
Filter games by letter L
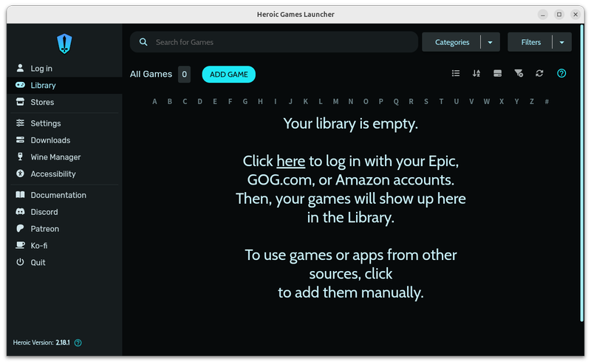pos(321,101)
